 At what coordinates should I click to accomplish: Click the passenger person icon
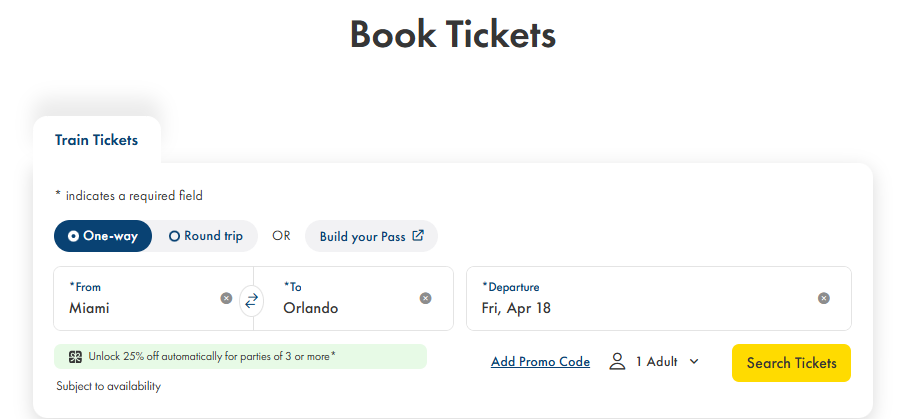(617, 361)
